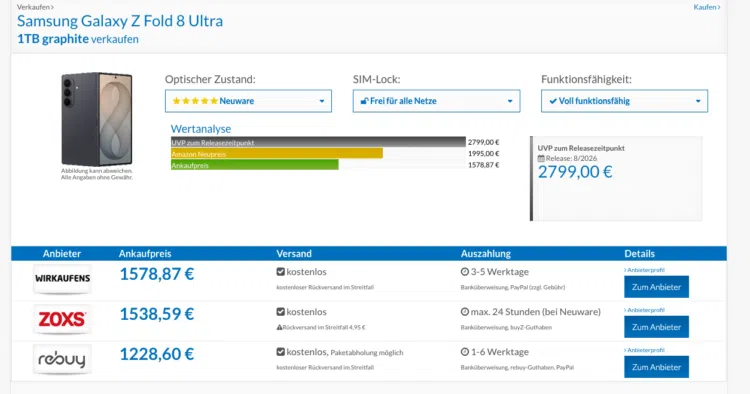Click the calendar icon next to Release: 8/2026
750x394 pixels.
coord(541,158)
